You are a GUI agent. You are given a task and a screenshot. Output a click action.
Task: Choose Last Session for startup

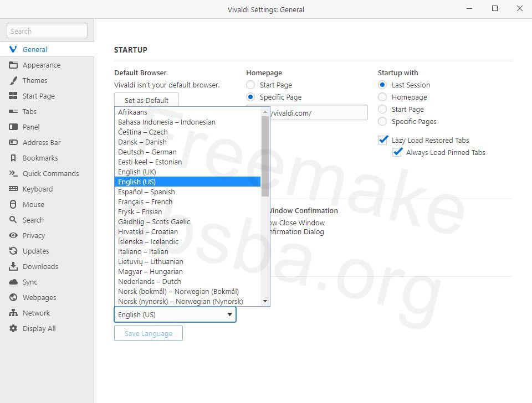(x=382, y=85)
